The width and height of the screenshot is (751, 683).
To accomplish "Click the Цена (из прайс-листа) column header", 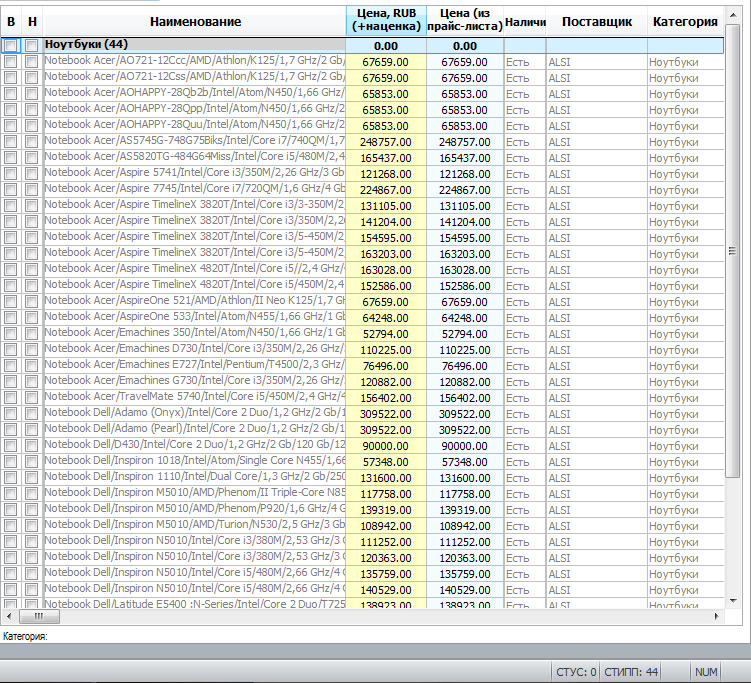I will [465, 22].
